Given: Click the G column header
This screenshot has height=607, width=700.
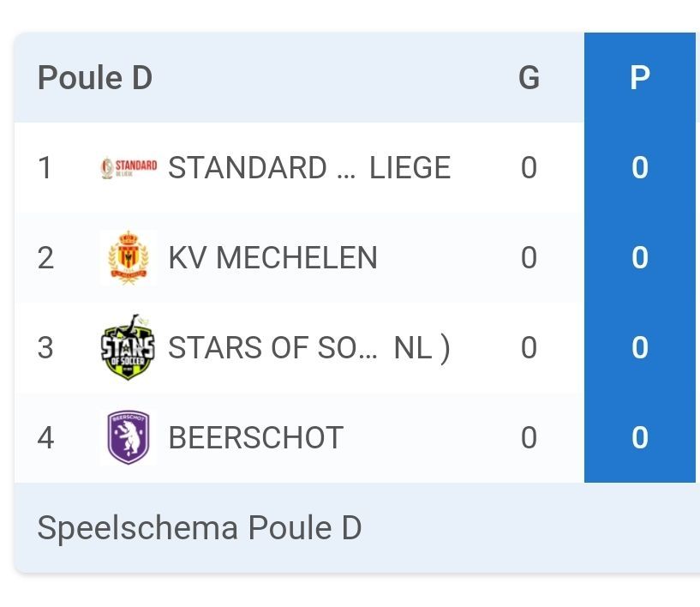Looking at the screenshot, I should [x=529, y=78].
